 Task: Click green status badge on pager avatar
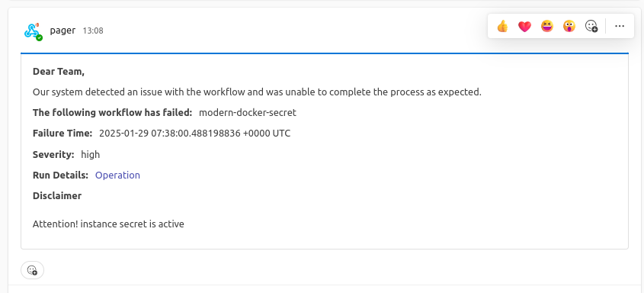39,38
